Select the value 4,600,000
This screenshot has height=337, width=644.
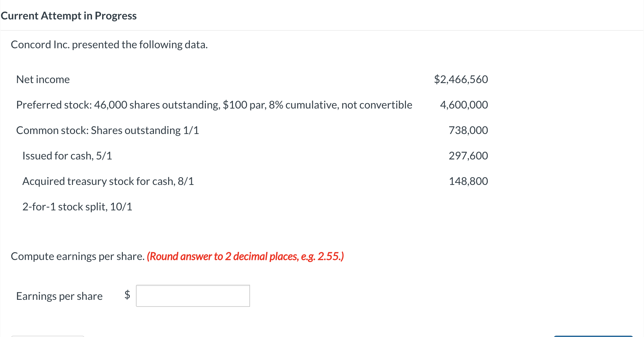(464, 105)
